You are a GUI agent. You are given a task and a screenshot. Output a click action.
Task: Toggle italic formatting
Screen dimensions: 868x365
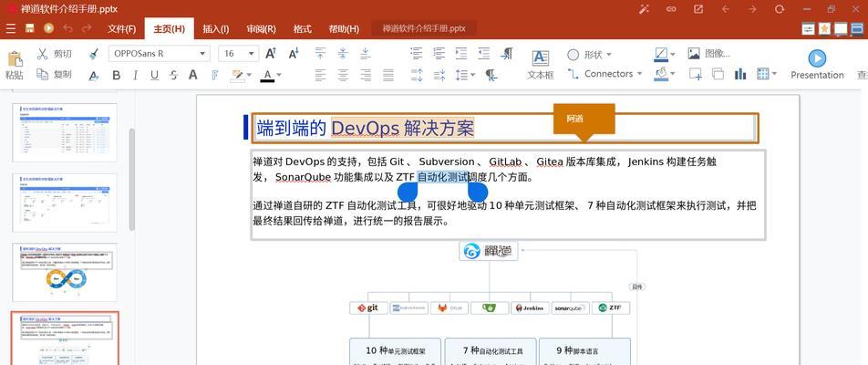point(135,76)
